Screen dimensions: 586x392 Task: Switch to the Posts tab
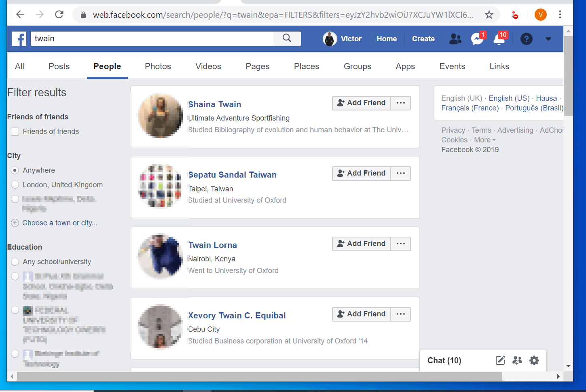(59, 66)
